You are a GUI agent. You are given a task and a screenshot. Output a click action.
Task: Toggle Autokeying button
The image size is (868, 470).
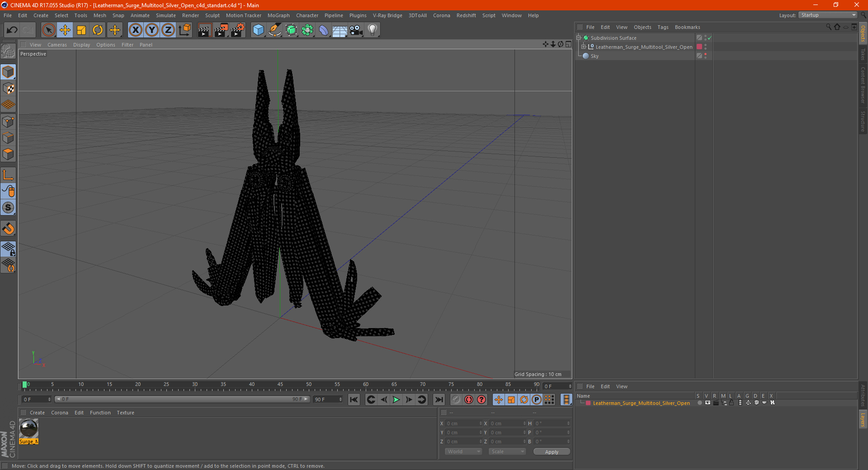(469, 399)
